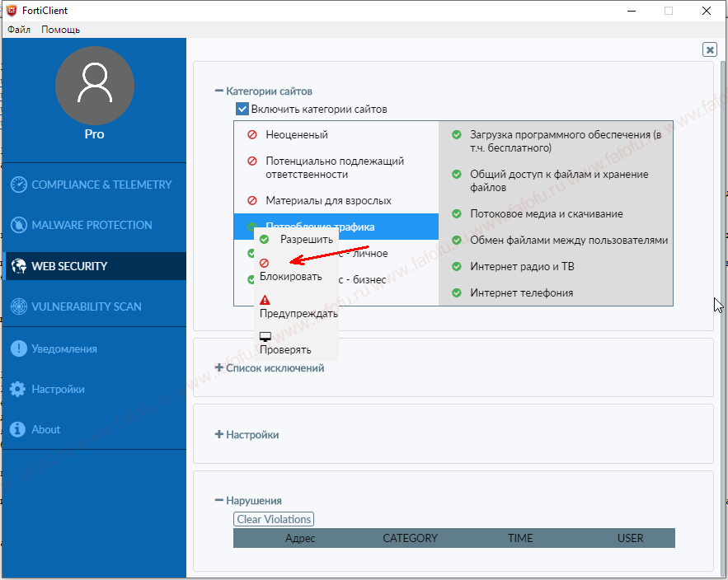The width and height of the screenshot is (728, 580).
Task: Select highlighted Потребление трафика category
Action: [x=336, y=227]
